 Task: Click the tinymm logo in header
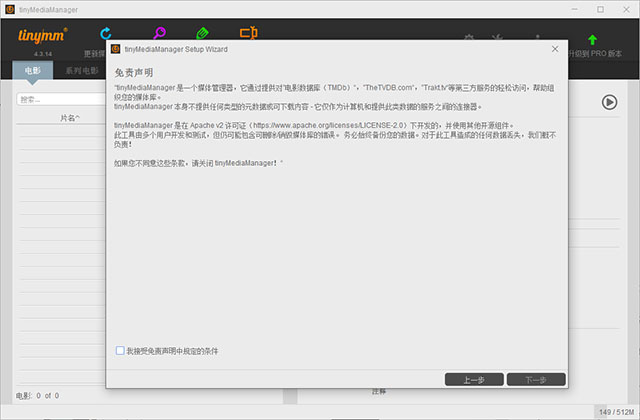[41, 36]
